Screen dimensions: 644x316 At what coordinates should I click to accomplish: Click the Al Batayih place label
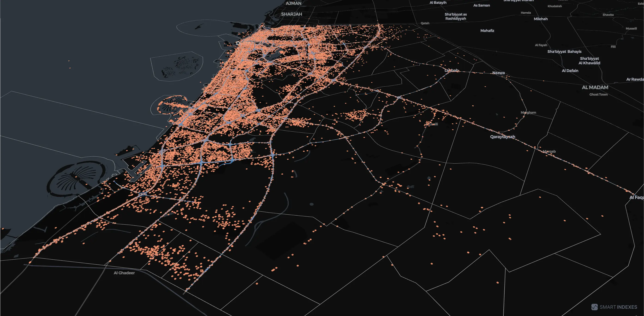pos(438,3)
